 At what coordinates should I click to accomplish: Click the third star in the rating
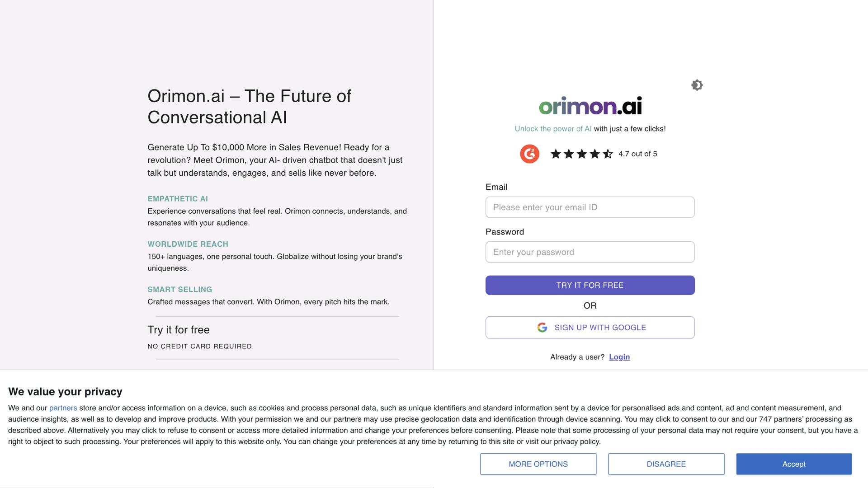click(582, 154)
